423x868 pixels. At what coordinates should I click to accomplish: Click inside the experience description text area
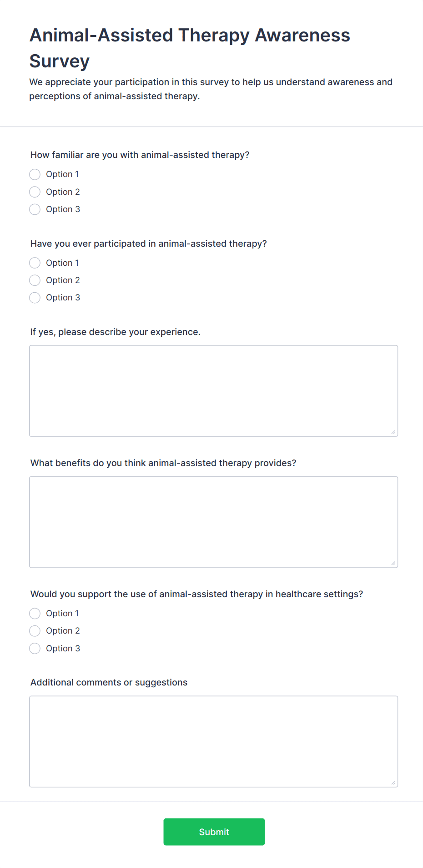(x=213, y=390)
